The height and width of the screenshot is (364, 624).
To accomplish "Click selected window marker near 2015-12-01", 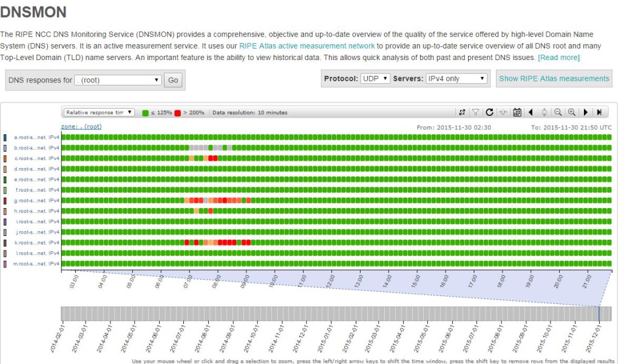I will 599,314.
